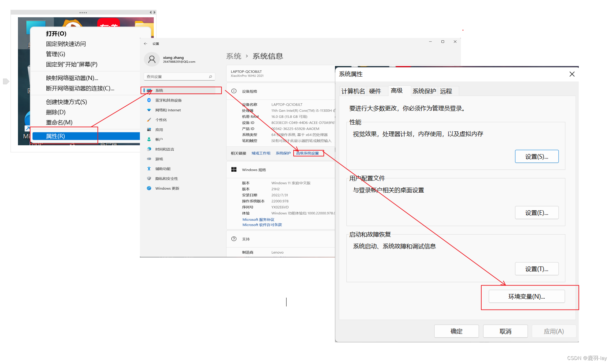Click the account icon beside 帐户
The image size is (612, 364).
click(x=149, y=139)
